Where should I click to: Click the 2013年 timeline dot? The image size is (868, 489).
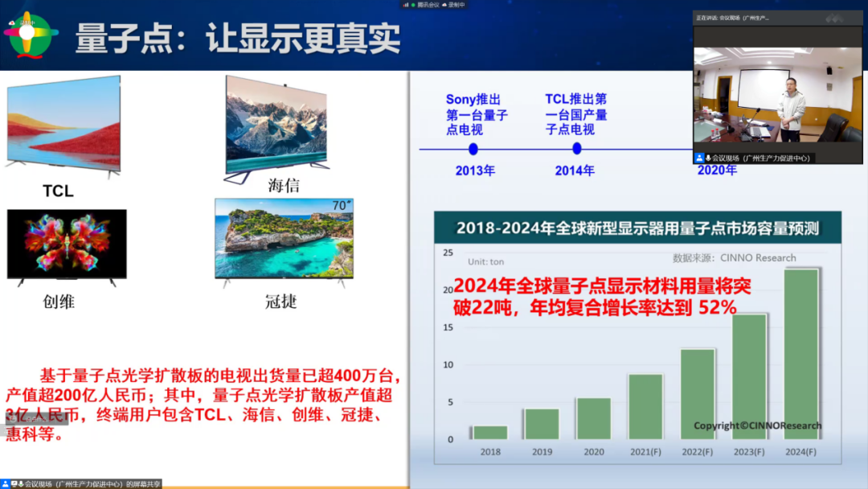coord(473,149)
